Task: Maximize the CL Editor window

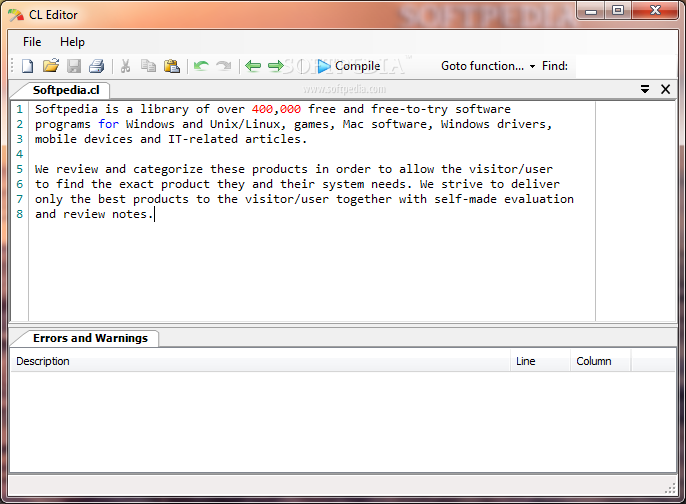Action: [618, 10]
